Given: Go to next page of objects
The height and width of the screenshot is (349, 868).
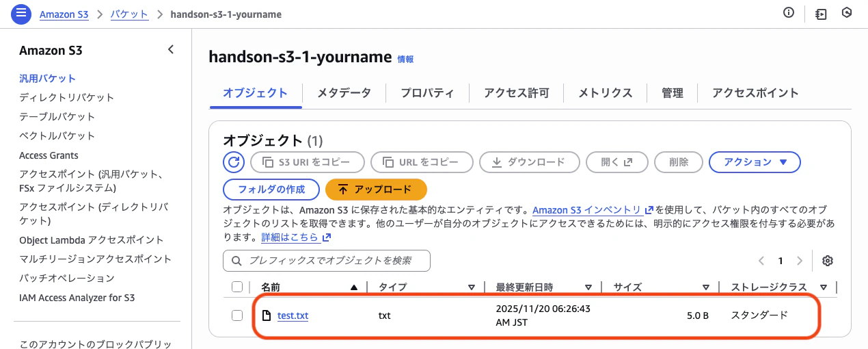Looking at the screenshot, I should pos(799,261).
